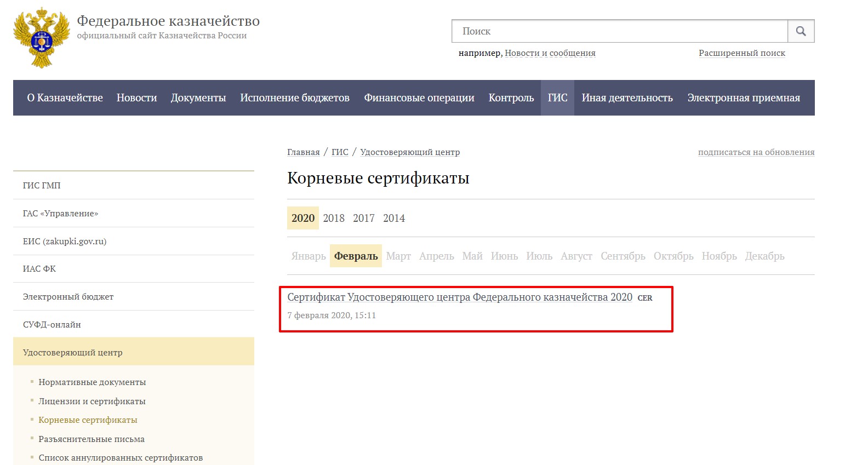Open ГАС «Управление» sidebar item

pyautogui.click(x=134, y=213)
